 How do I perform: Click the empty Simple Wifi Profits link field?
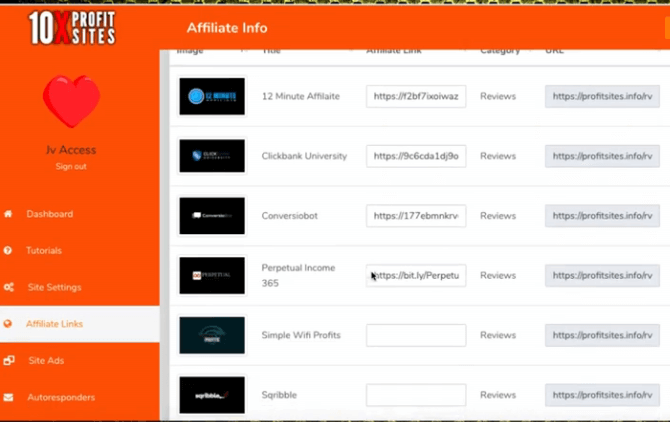[x=416, y=335]
